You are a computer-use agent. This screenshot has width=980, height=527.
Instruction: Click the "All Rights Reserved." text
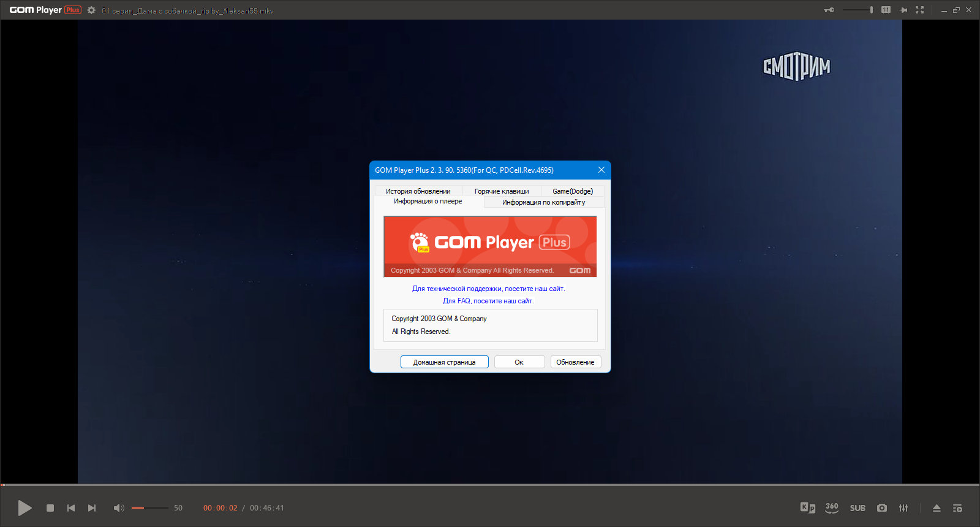point(421,332)
